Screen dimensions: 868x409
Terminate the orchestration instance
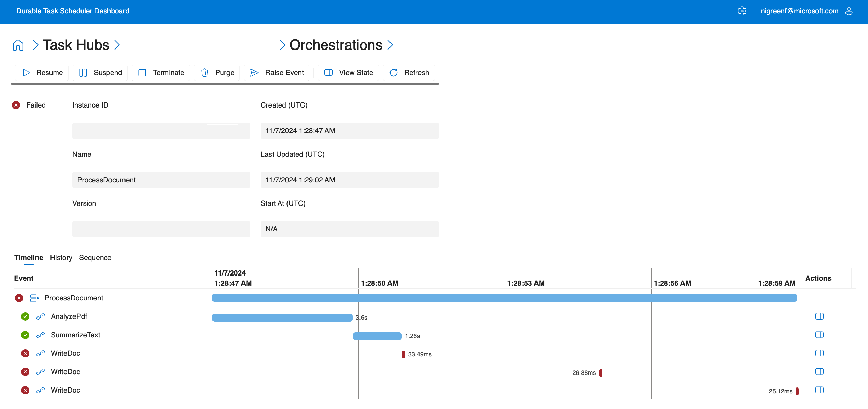pos(160,72)
